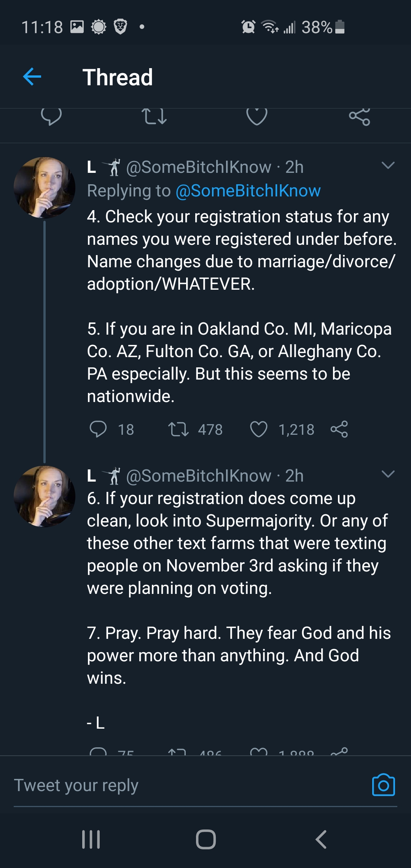The width and height of the screenshot is (411, 868).
Task: Open the profile picture on the second tweet
Action: [x=45, y=496]
